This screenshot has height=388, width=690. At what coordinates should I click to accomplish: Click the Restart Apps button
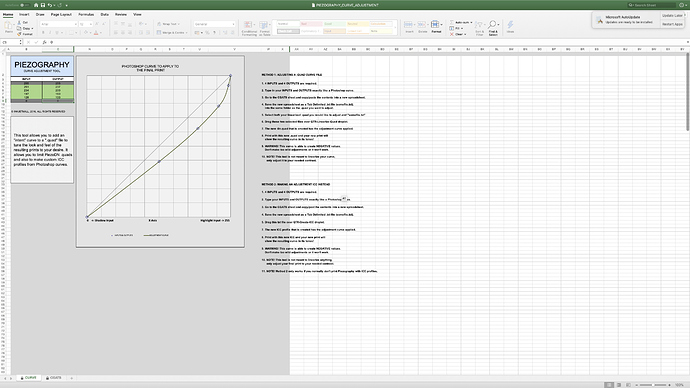tap(672, 24)
